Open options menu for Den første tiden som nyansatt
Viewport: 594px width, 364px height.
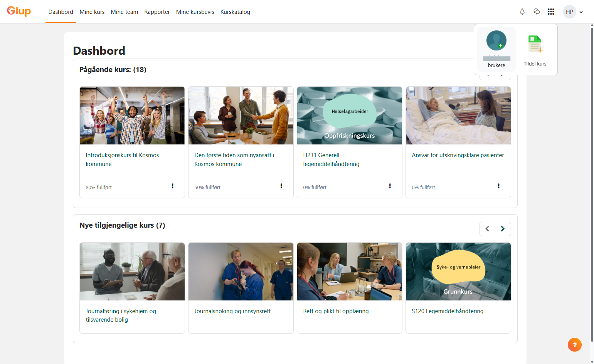281,186
